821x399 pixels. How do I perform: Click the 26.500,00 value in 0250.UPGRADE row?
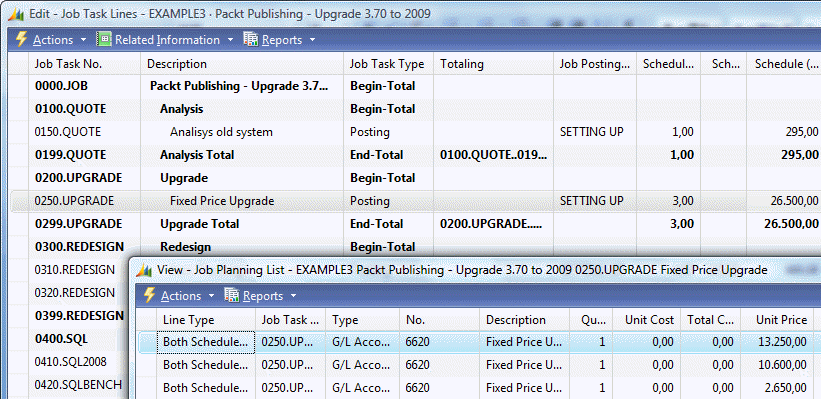point(795,201)
